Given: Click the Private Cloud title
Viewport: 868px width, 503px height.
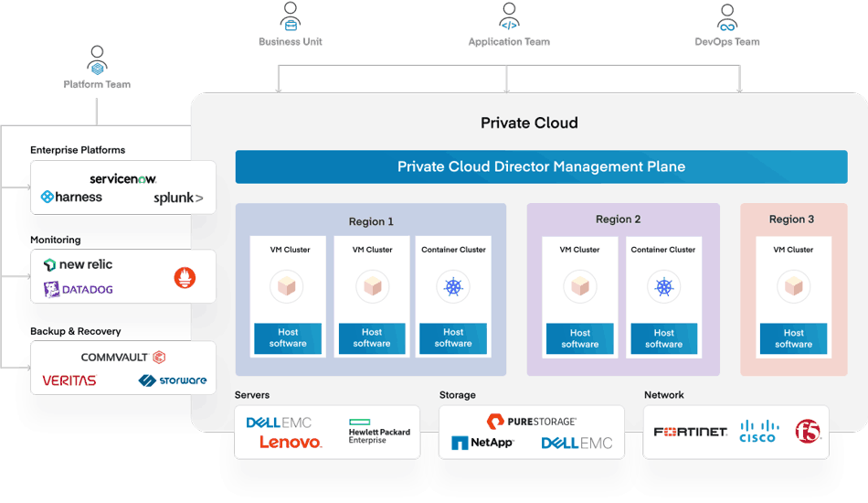Looking at the screenshot, I should 529,123.
